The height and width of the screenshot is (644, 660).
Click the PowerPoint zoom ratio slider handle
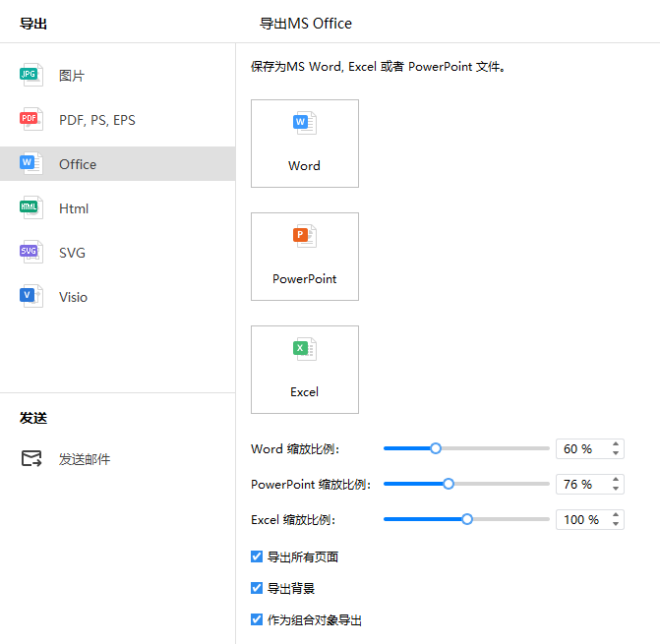[x=449, y=484]
